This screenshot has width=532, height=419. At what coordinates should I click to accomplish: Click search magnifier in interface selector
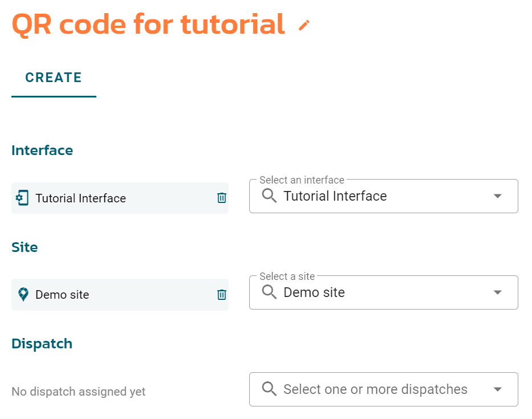[x=269, y=196]
